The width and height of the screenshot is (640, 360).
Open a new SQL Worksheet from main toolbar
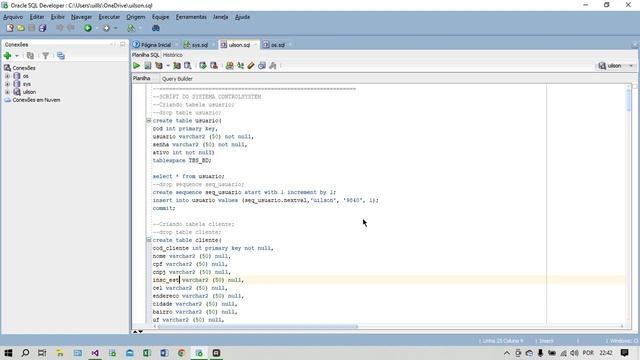(131, 28)
